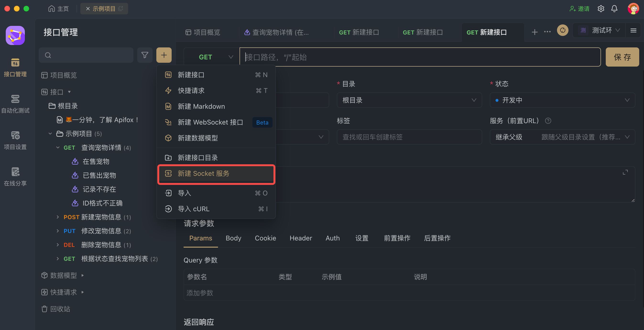The height and width of the screenshot is (330, 644).
Task: Click the round sync status icon
Action: click(562, 31)
